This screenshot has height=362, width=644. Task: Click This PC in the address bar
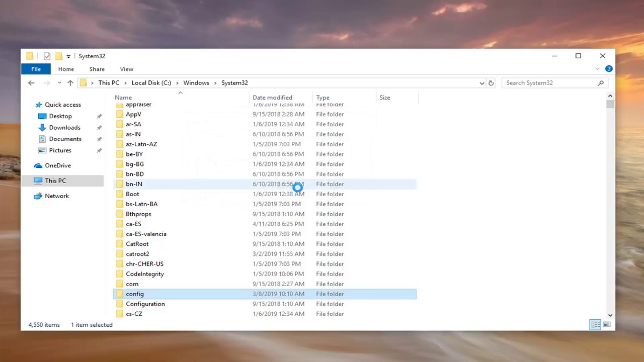click(x=109, y=83)
